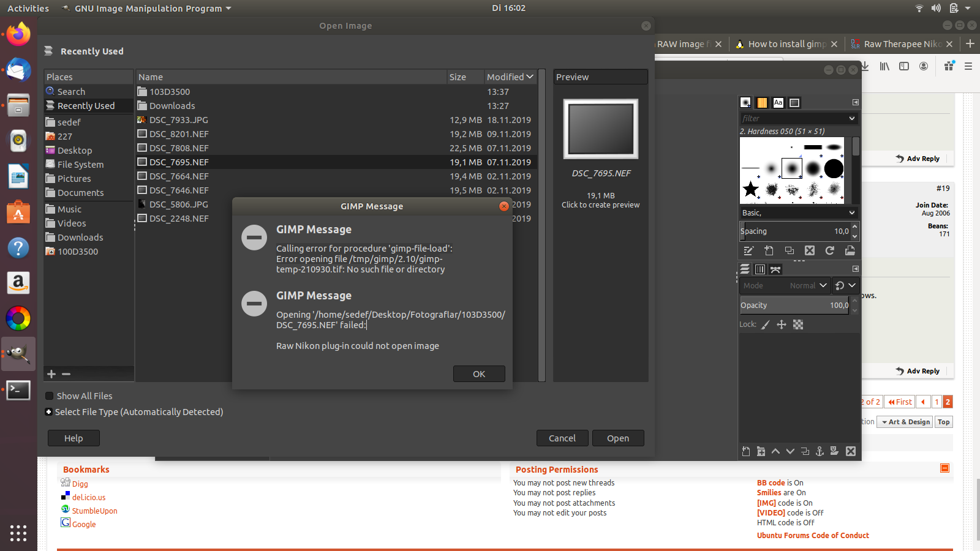Click the Duplicate layer icon
The image size is (980, 551).
[x=805, y=452]
